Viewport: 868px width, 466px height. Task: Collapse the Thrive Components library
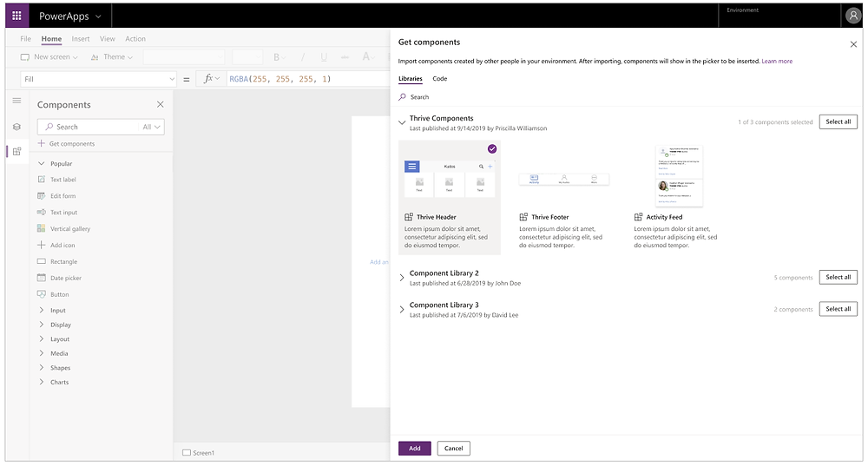pos(402,122)
